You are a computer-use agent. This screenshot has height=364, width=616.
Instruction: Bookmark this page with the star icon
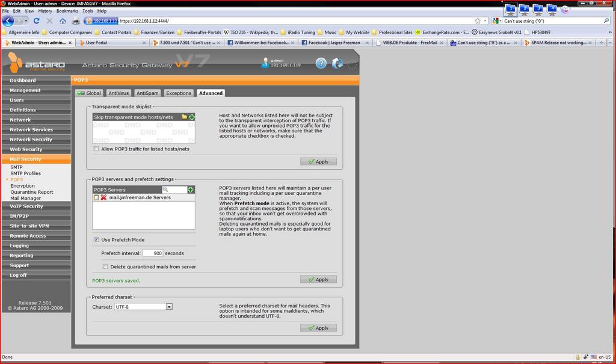tap(477, 20)
